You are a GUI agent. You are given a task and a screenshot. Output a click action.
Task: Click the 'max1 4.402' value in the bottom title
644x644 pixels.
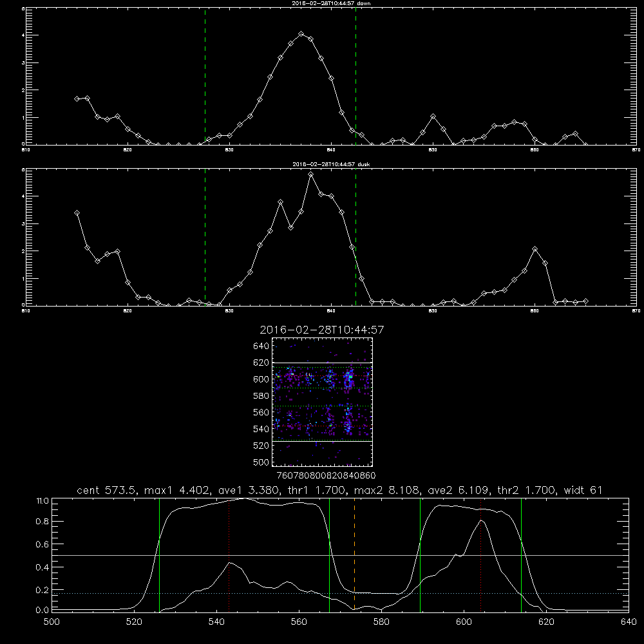[x=179, y=490]
